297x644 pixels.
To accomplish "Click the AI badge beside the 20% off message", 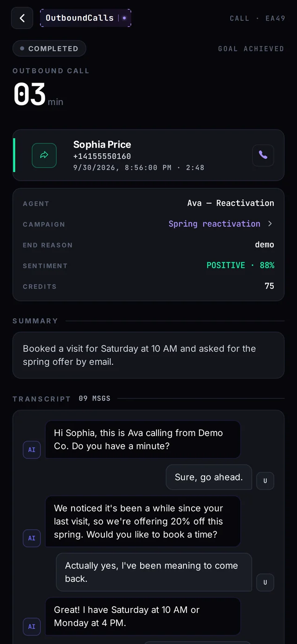I will (x=32, y=538).
